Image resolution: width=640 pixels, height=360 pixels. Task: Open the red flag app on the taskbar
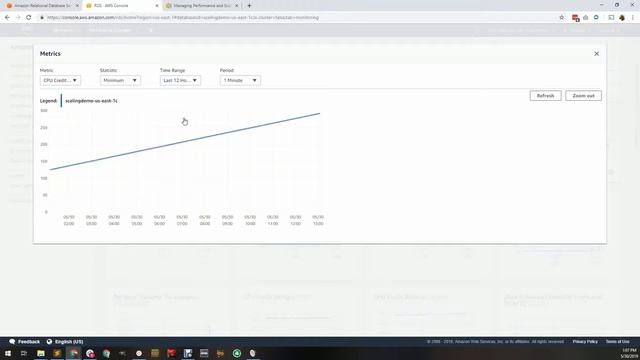[171, 353]
